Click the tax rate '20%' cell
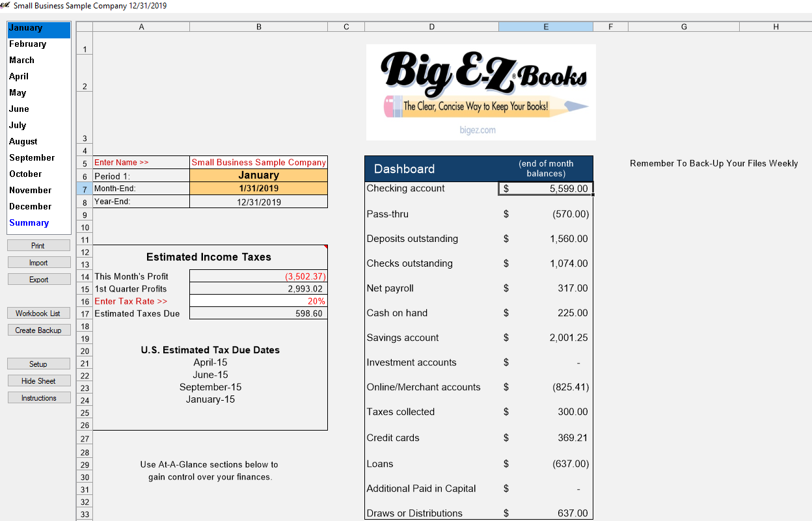 tap(259, 301)
